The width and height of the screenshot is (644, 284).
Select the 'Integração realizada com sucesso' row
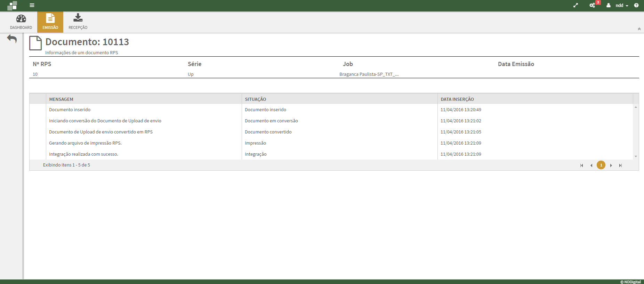83,154
